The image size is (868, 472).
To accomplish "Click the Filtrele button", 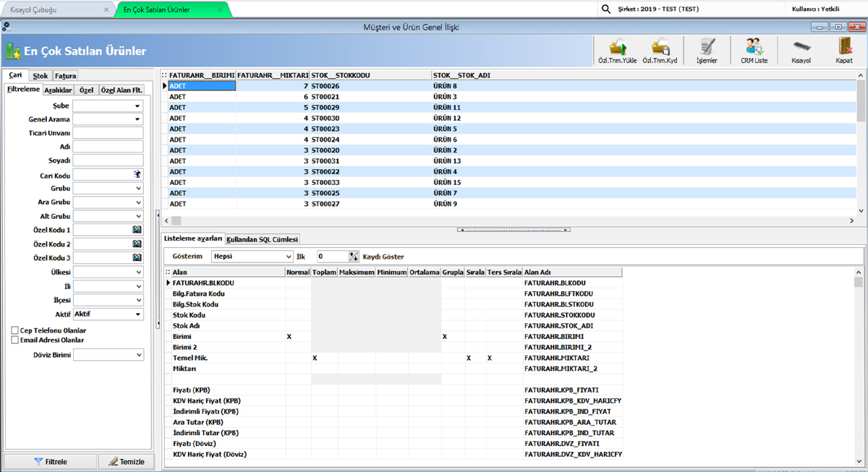I will (x=50, y=462).
